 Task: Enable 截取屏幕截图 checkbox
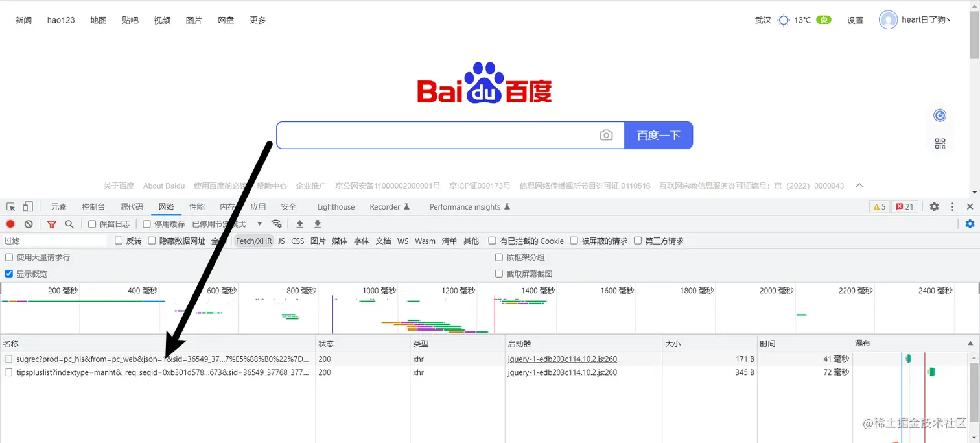pos(499,274)
